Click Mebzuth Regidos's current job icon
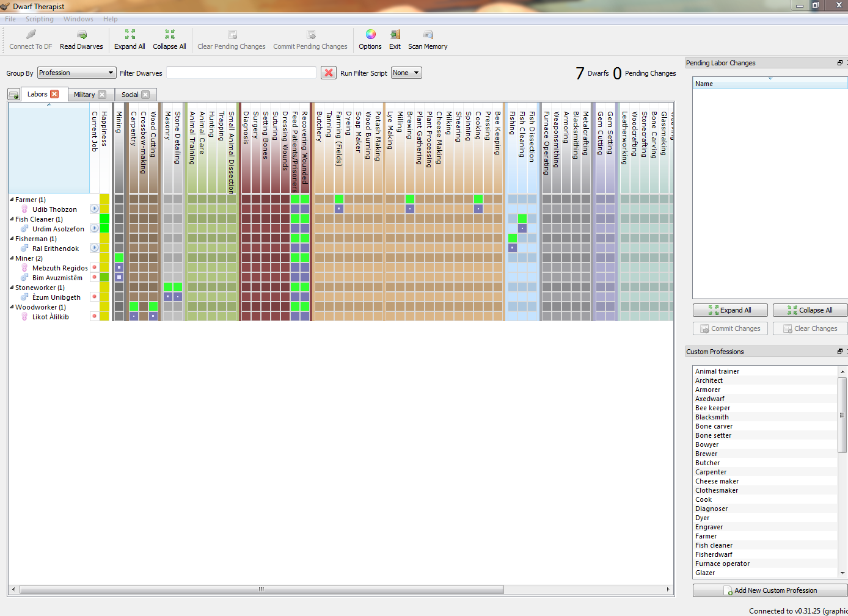The image size is (848, 616). (95, 267)
